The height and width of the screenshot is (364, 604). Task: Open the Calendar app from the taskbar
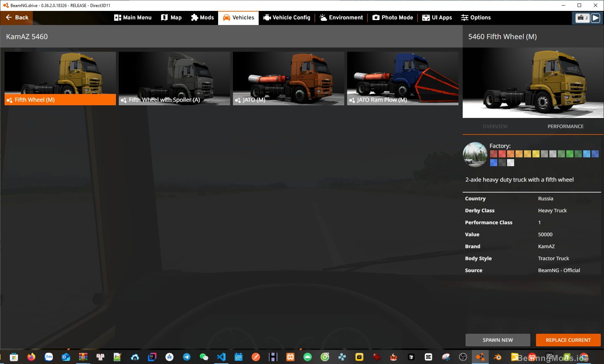point(239,357)
